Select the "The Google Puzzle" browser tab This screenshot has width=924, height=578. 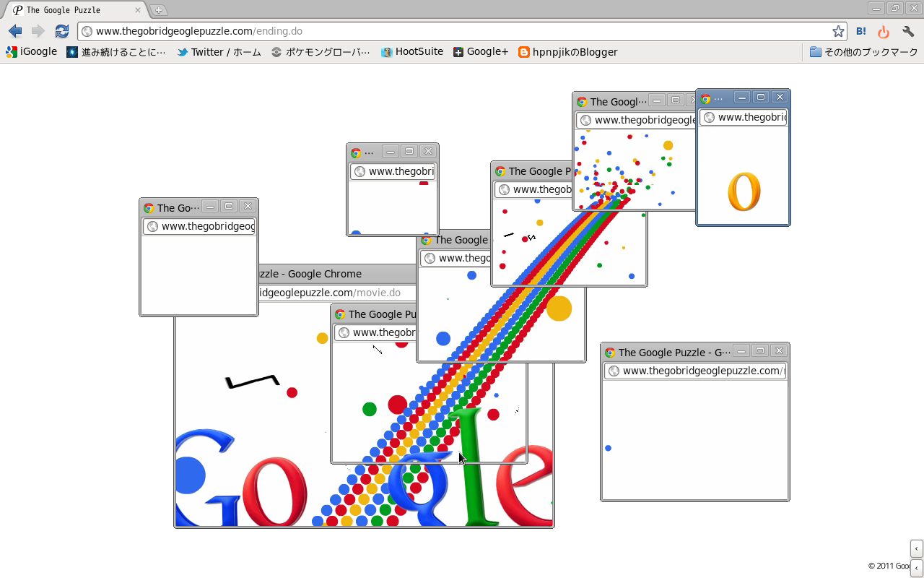74,10
